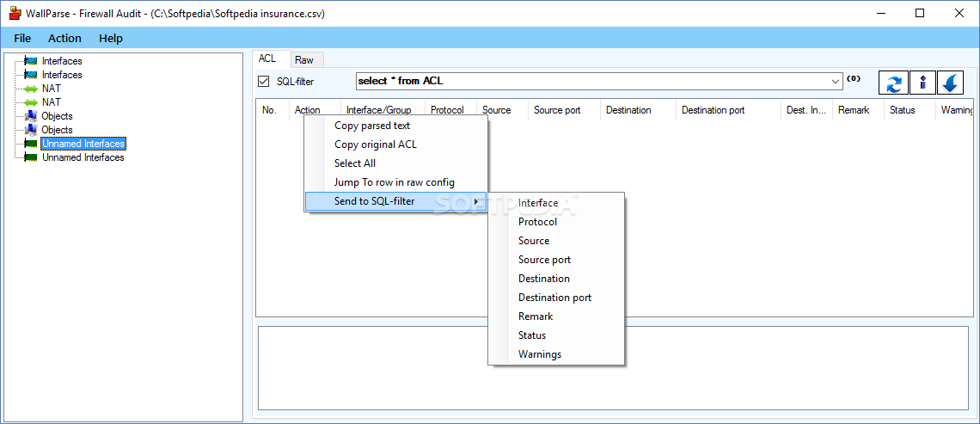
Task: Click inside the bottom details text box
Action: (x=615, y=368)
